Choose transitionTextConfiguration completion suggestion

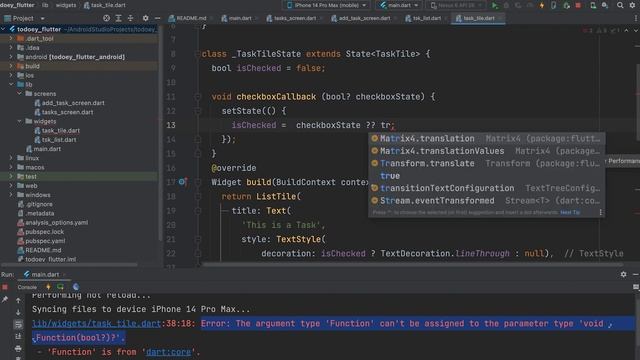coord(486,189)
